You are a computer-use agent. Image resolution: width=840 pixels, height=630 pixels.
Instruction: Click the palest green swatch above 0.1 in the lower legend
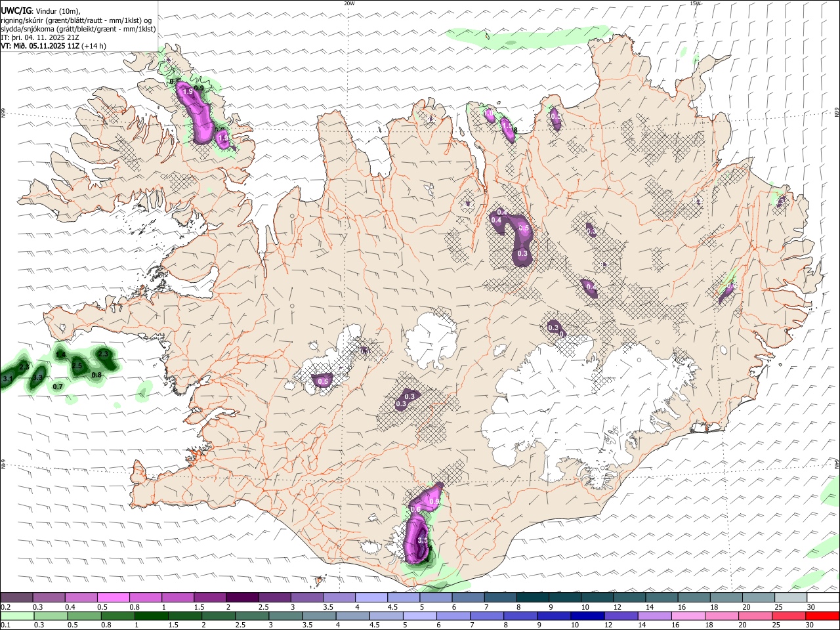coord(17,616)
